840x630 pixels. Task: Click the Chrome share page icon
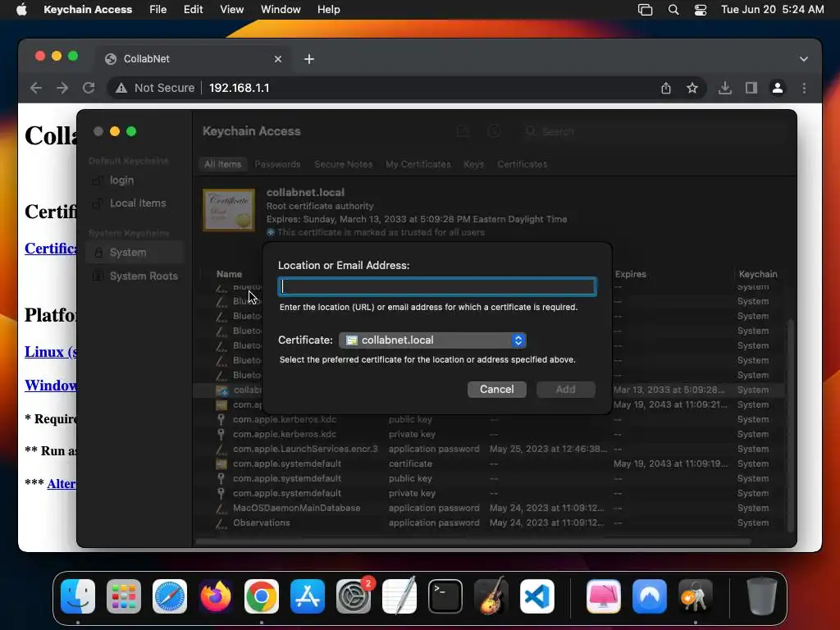tap(666, 88)
